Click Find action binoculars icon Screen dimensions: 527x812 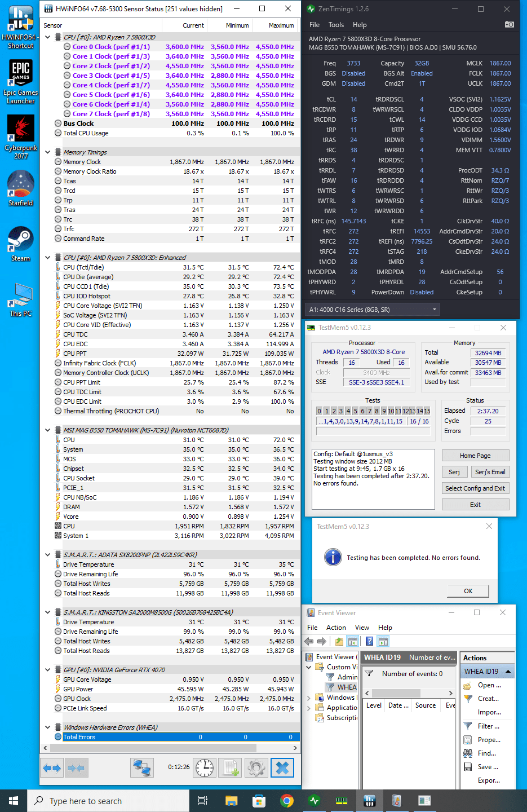coord(468,753)
